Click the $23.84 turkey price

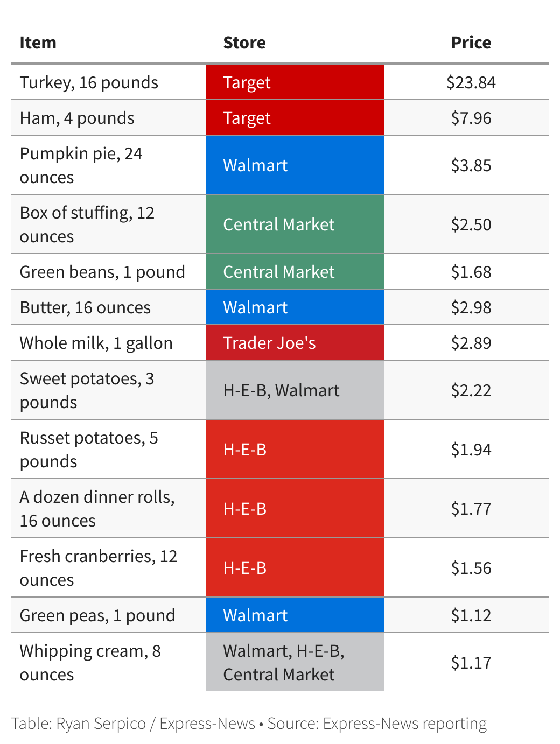tap(471, 82)
